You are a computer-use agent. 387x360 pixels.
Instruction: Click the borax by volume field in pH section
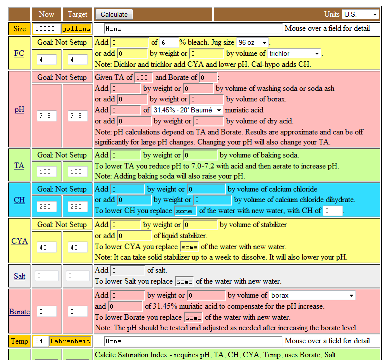point(207,99)
